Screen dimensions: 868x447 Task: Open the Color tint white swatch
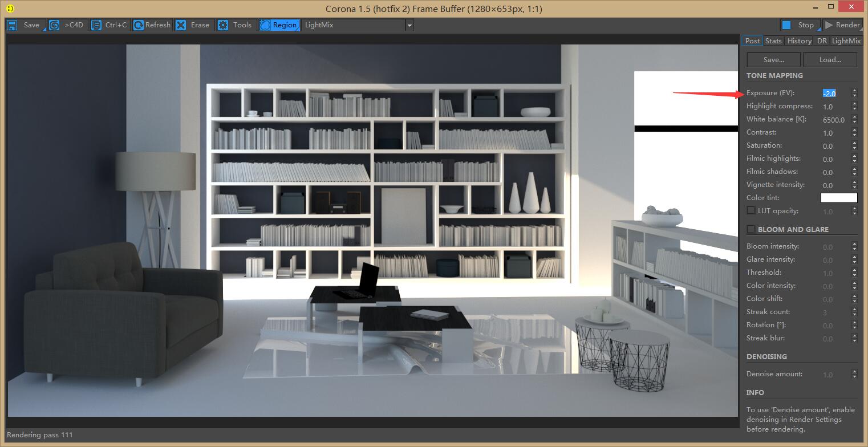(x=839, y=198)
